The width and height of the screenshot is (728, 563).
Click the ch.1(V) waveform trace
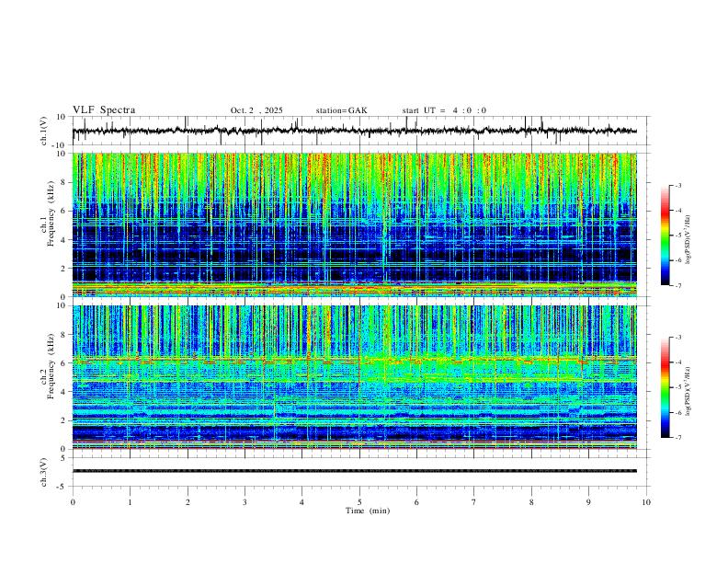tap(354, 131)
